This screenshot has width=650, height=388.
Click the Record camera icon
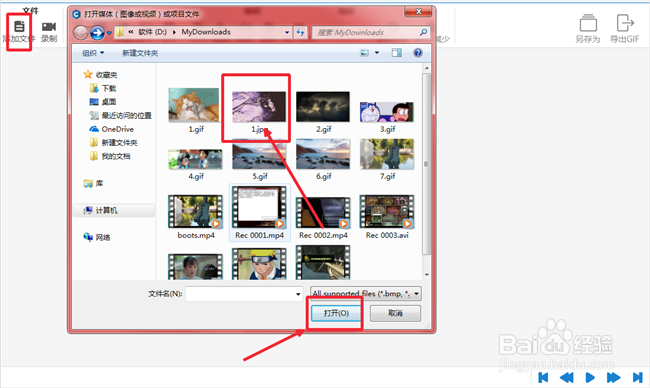49,27
